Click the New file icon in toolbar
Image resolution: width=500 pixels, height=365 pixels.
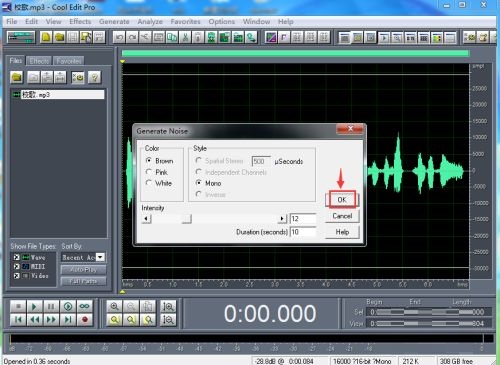coord(46,37)
